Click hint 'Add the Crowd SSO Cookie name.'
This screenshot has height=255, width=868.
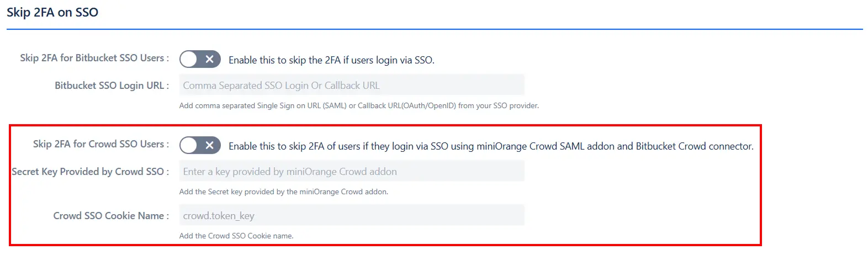pyautogui.click(x=236, y=236)
